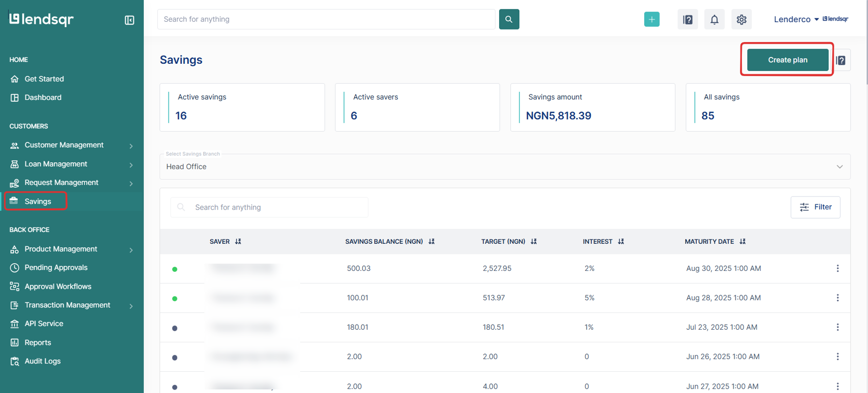Go to Dashboard in sidebar
The image size is (868, 393).
coord(43,98)
